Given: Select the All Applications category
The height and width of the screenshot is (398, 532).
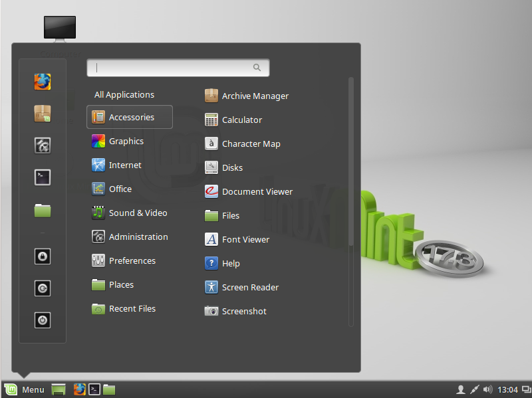Looking at the screenshot, I should click(x=124, y=94).
